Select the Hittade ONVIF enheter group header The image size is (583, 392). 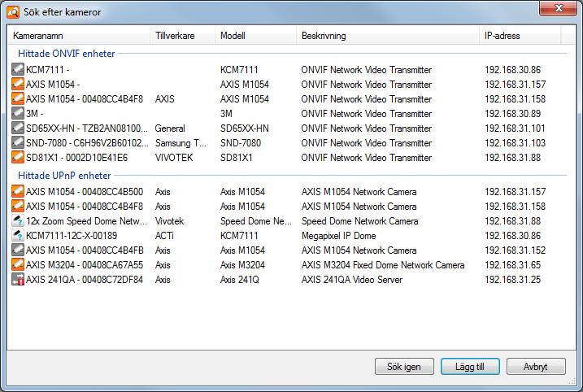pyautogui.click(x=67, y=54)
